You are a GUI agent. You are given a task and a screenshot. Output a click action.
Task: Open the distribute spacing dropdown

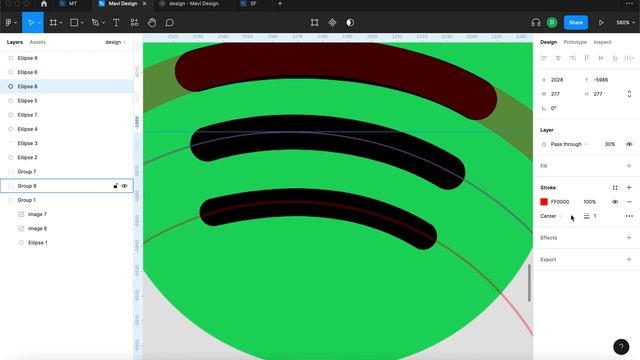pyautogui.click(x=629, y=58)
